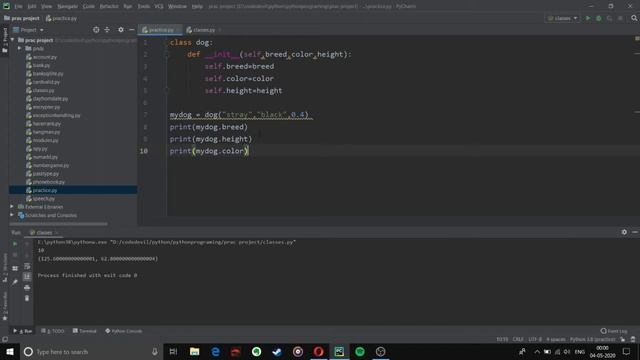
Task: Click the trash icon to clear Run output
Action: pos(27,298)
